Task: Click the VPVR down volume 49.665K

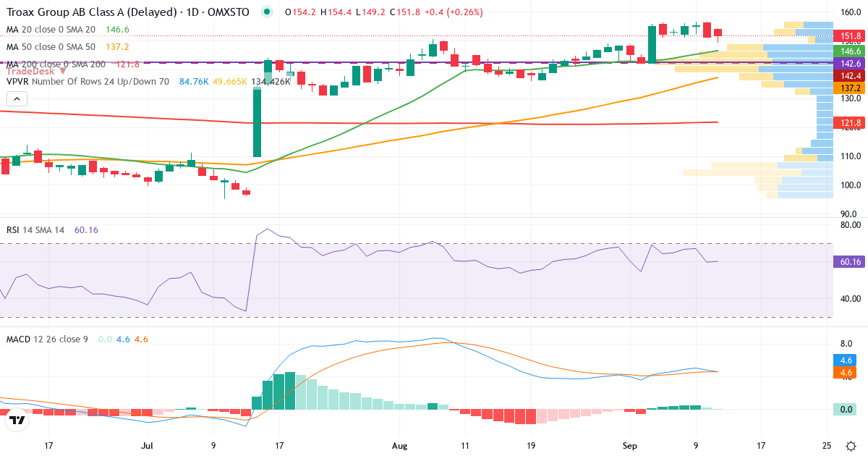Action: pos(229,82)
